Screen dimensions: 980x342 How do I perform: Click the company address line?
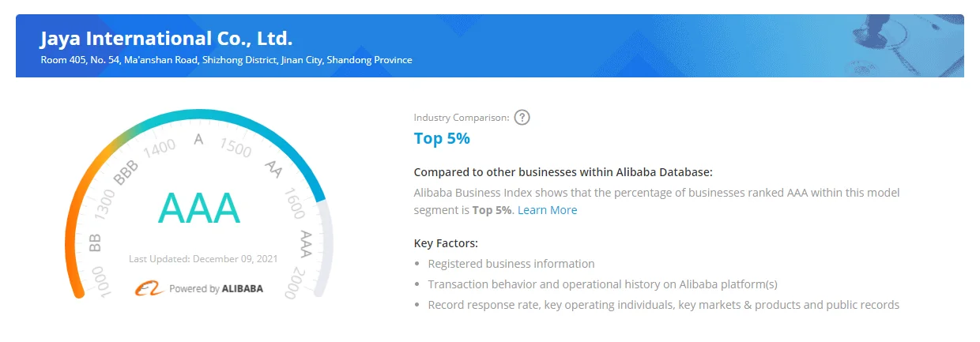point(226,60)
